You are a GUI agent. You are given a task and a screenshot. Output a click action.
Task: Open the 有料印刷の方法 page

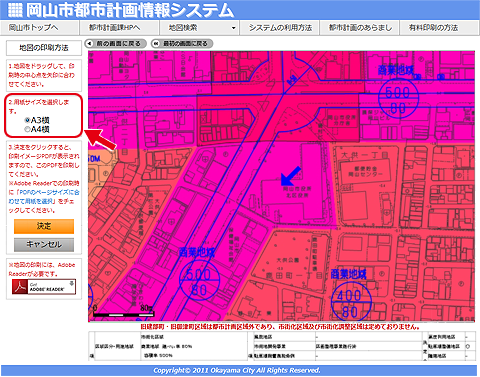pyautogui.click(x=439, y=28)
